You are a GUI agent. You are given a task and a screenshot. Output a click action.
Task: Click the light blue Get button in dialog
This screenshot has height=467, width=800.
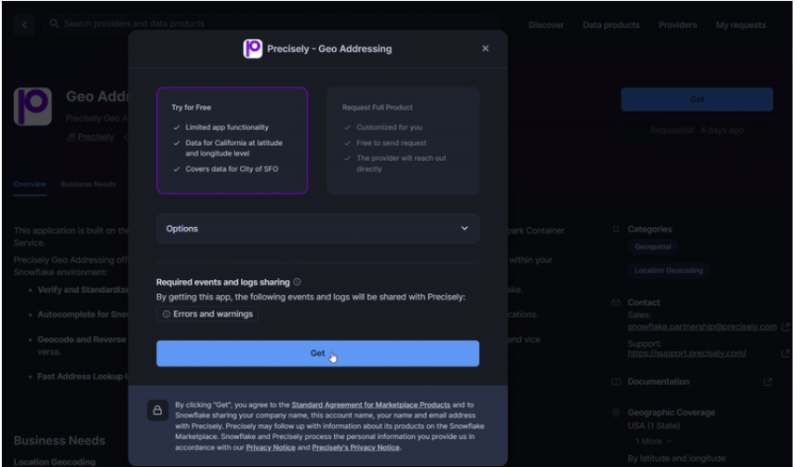click(317, 353)
